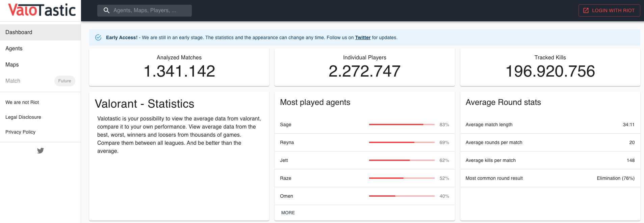This screenshot has height=223, width=644.
Task: Click the Individual Players count 2.272.747
Action: pos(365,71)
